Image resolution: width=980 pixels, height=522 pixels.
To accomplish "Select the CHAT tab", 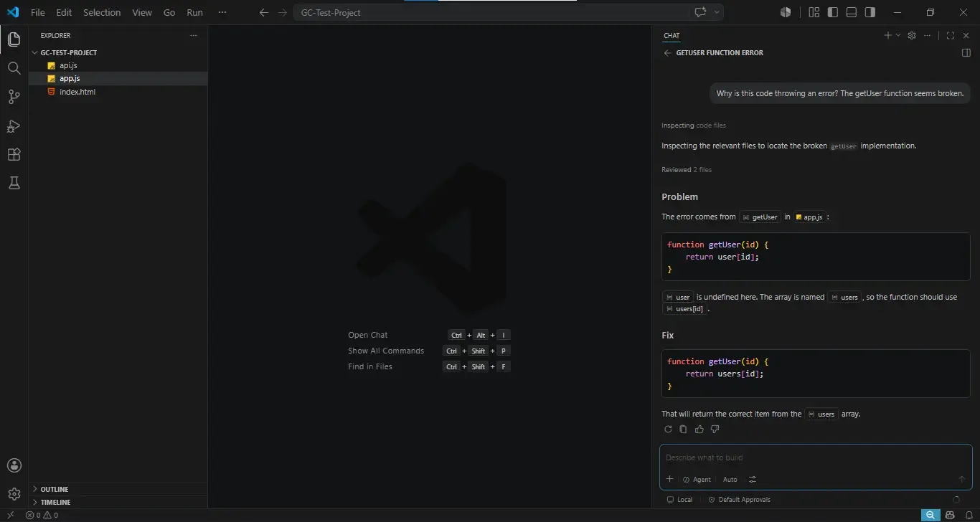I will pos(672,35).
